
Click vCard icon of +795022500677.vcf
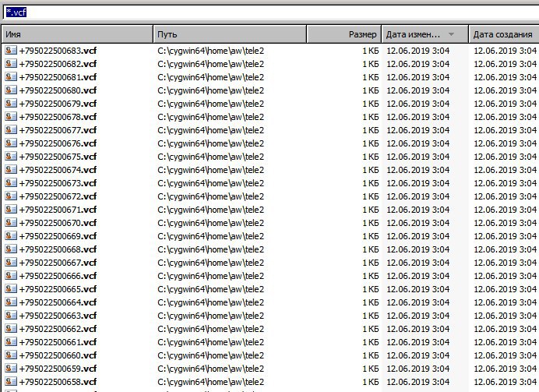point(11,129)
